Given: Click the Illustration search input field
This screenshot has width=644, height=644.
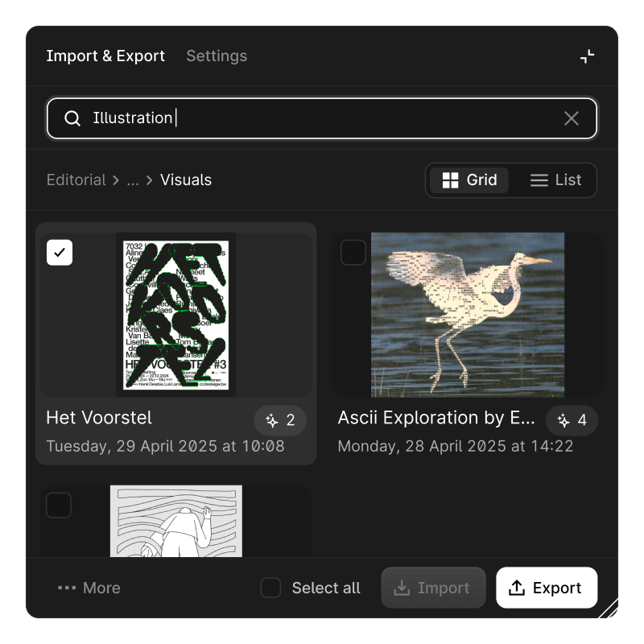Looking at the screenshot, I should 321,118.
